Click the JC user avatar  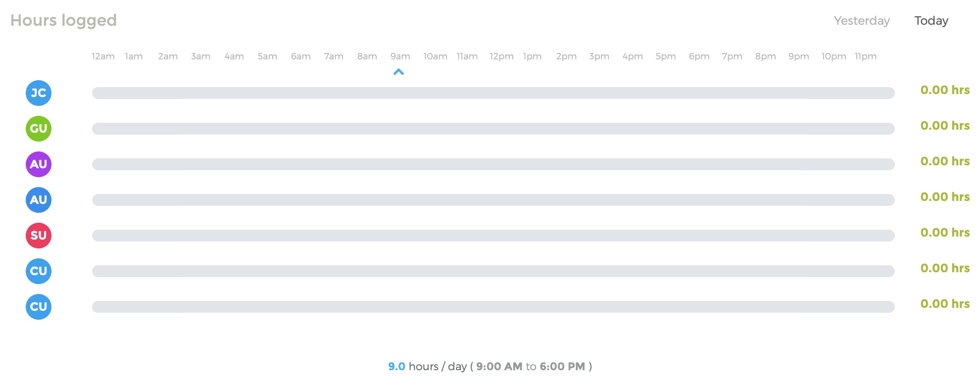pos(39,93)
